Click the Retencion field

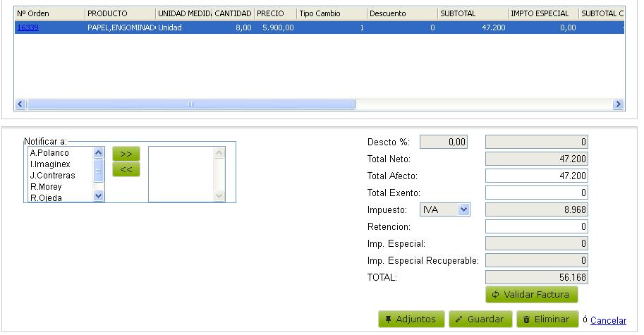[x=536, y=226]
